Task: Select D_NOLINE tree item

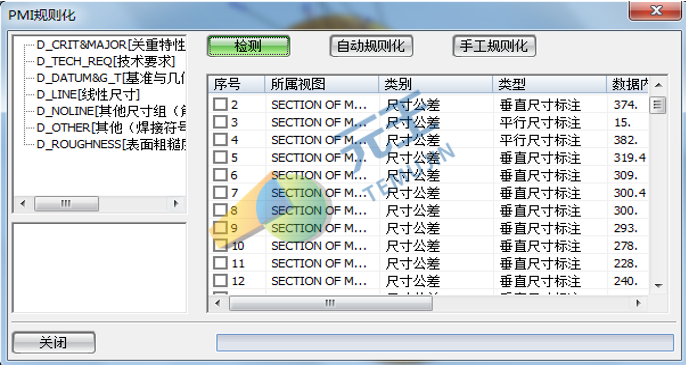Action: click(111, 111)
